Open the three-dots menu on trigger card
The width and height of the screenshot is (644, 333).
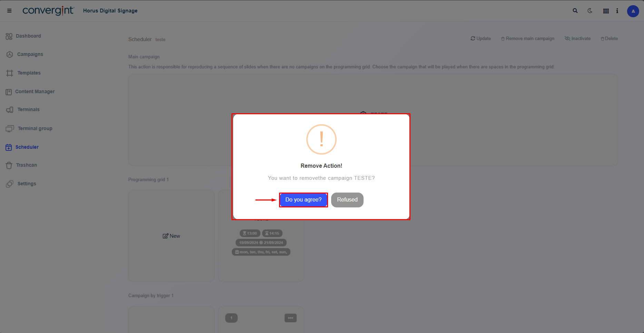click(x=290, y=318)
